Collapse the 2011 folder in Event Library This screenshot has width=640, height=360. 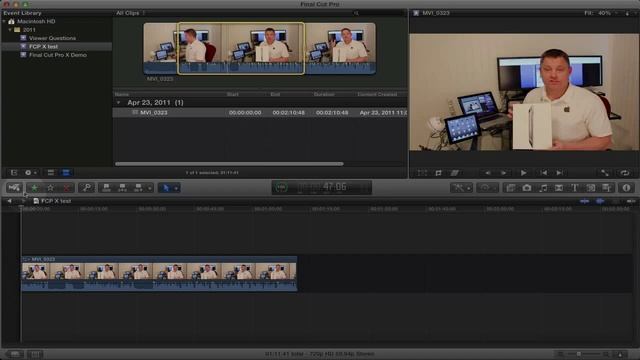point(10,30)
